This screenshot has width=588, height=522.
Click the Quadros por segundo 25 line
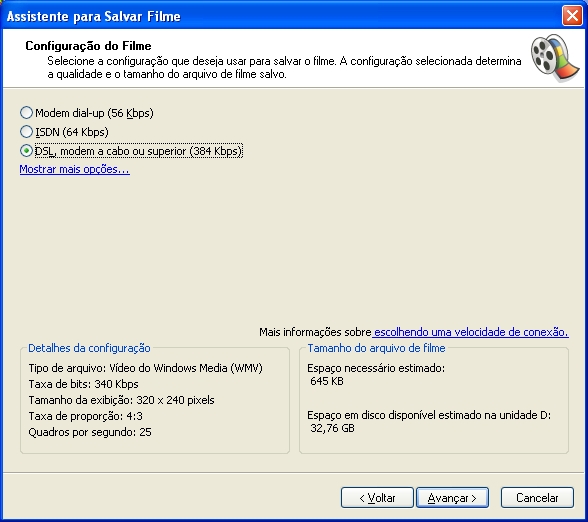(x=90, y=432)
